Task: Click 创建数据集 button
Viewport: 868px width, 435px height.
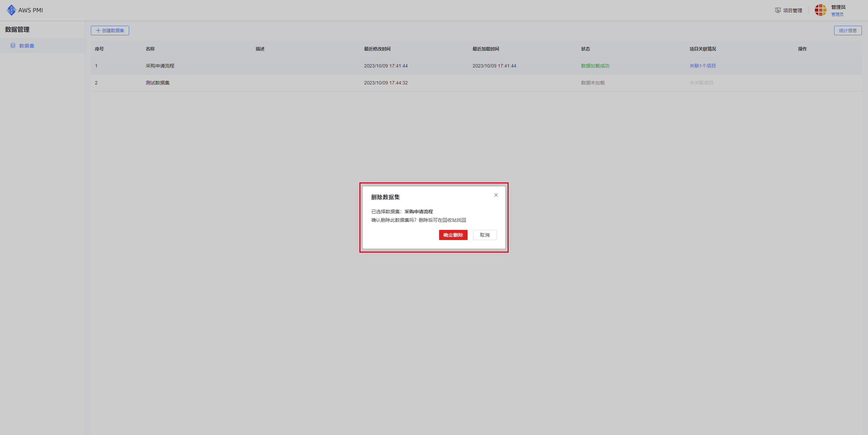Action: click(110, 31)
